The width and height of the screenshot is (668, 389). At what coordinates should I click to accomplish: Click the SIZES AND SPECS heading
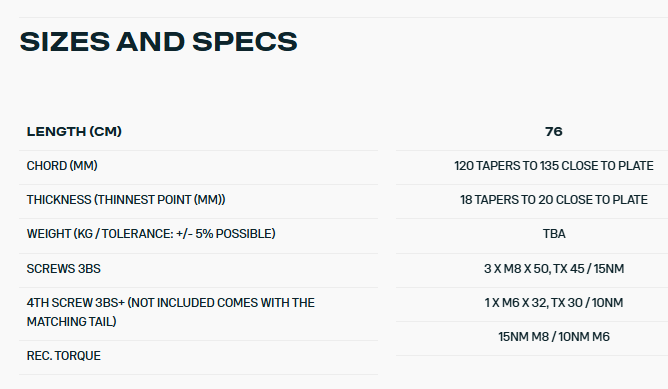(x=158, y=42)
